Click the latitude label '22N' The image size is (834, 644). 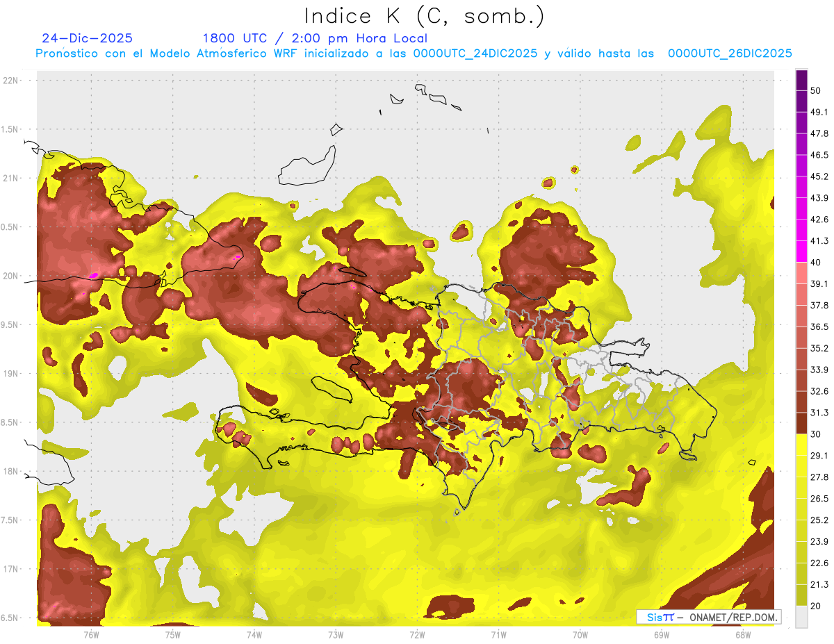(11, 81)
